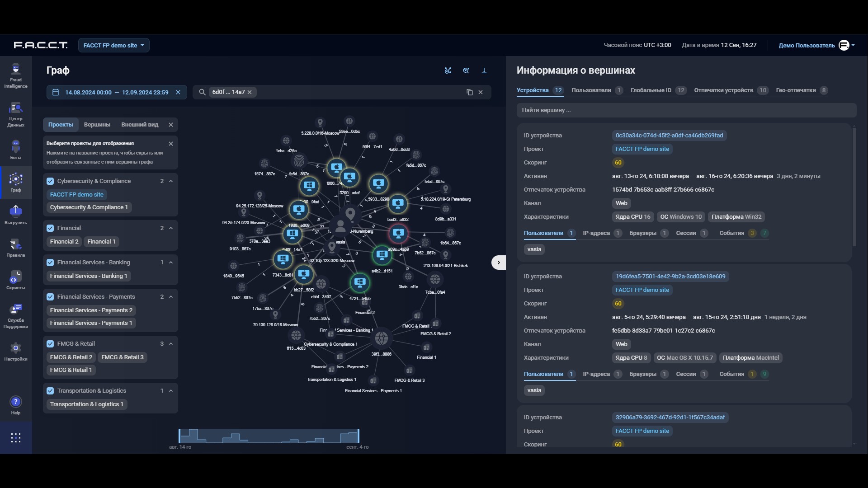Screen dimensions: 868x488
Task: Click the download graph icon
Action: (x=484, y=70)
